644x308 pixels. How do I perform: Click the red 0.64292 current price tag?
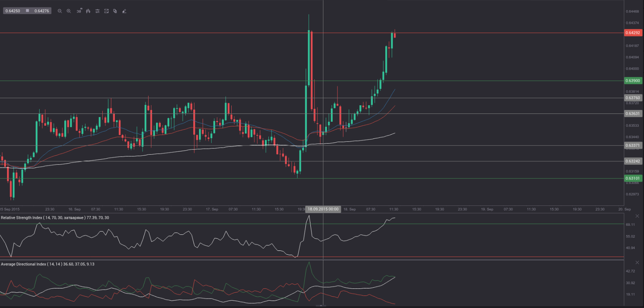point(633,33)
